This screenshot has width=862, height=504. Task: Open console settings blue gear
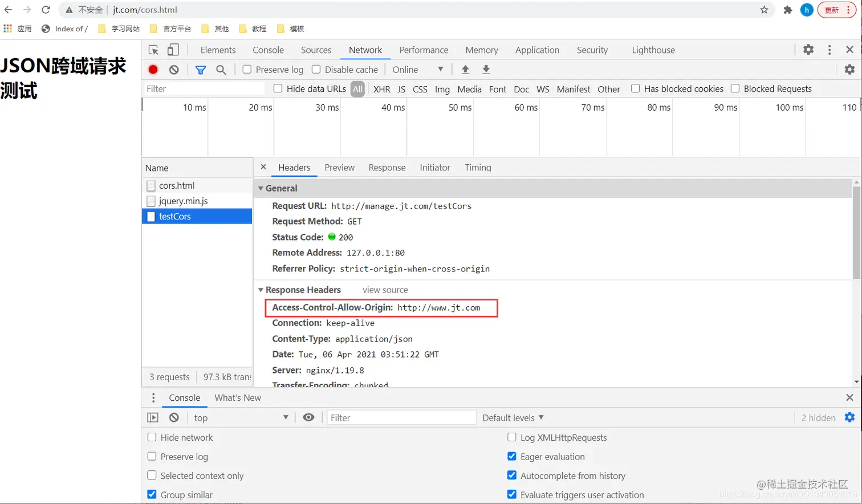point(849,417)
